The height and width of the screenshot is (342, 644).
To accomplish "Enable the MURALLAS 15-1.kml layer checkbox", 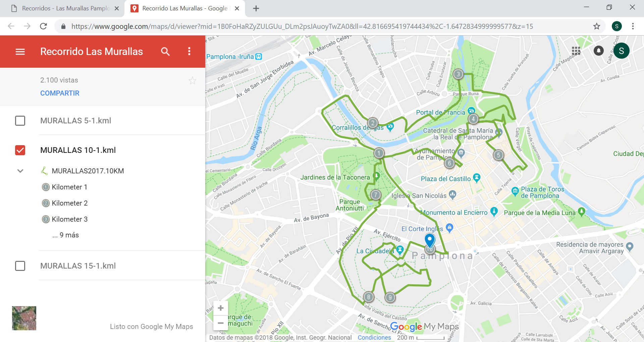I will (20, 266).
